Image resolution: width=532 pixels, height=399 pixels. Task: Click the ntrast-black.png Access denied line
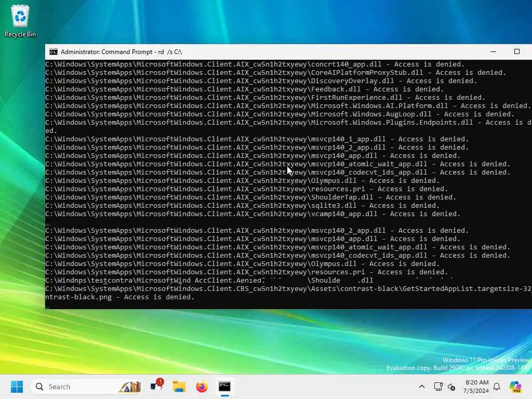pos(119,297)
